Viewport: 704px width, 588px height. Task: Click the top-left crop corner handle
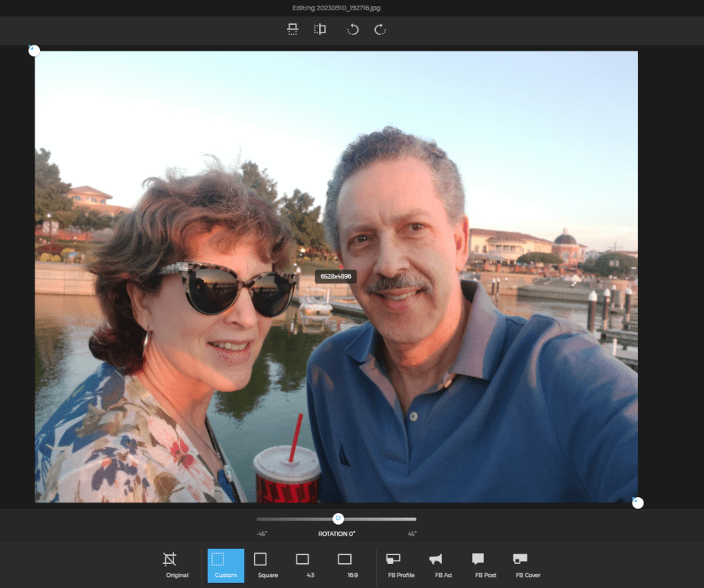pos(34,50)
